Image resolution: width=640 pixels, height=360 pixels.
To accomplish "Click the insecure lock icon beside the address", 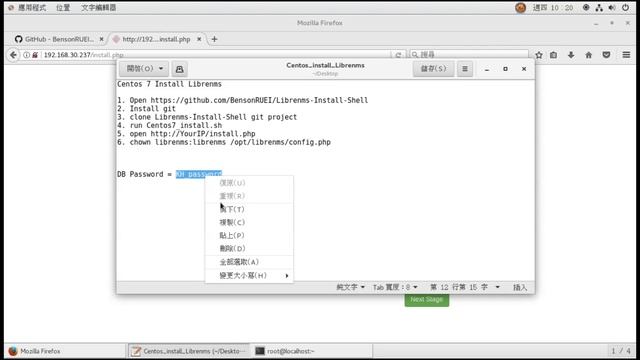I will click(x=35, y=55).
